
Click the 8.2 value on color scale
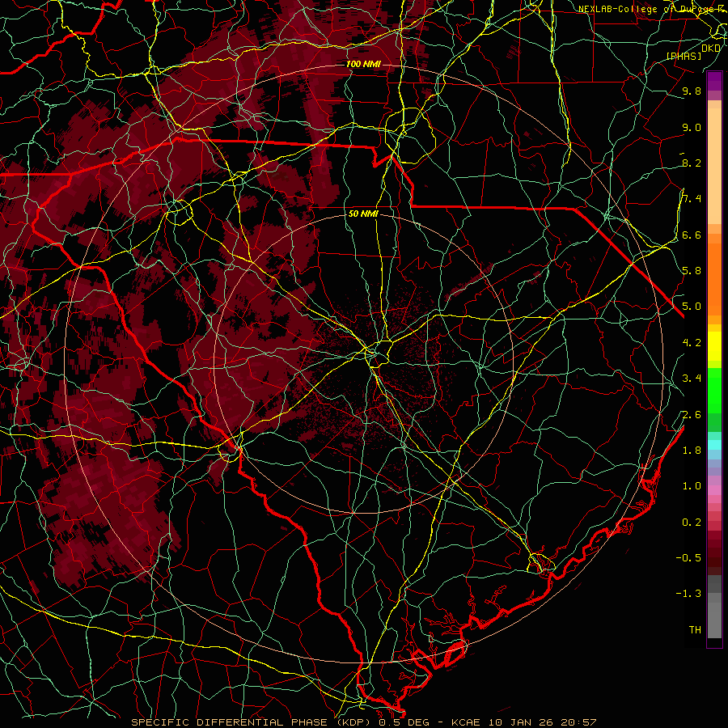(692, 163)
